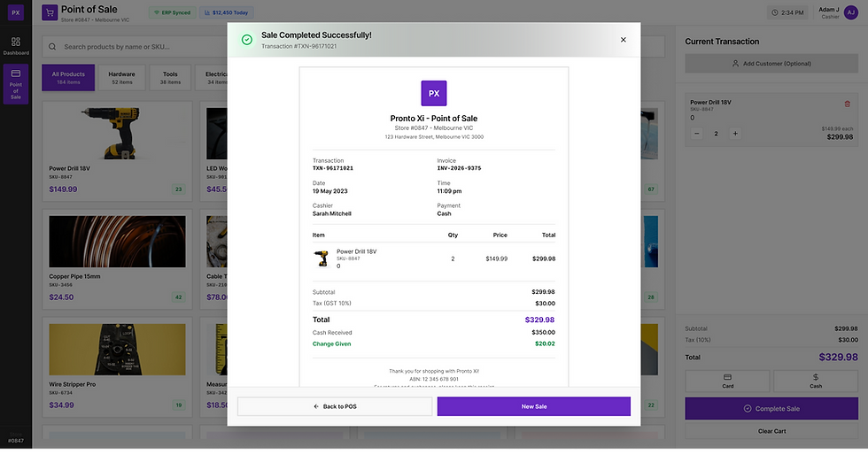Click the $34.99 Wire Stripper price

click(61, 405)
